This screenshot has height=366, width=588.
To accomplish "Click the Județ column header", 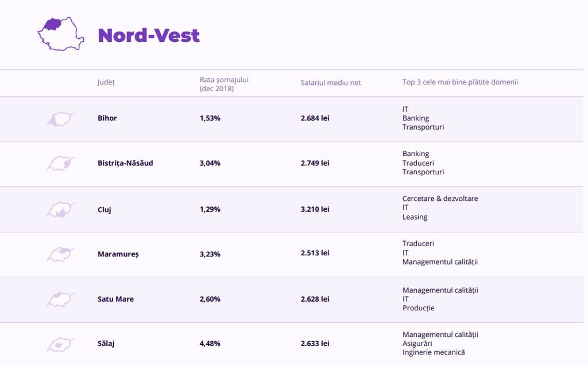I will [106, 82].
